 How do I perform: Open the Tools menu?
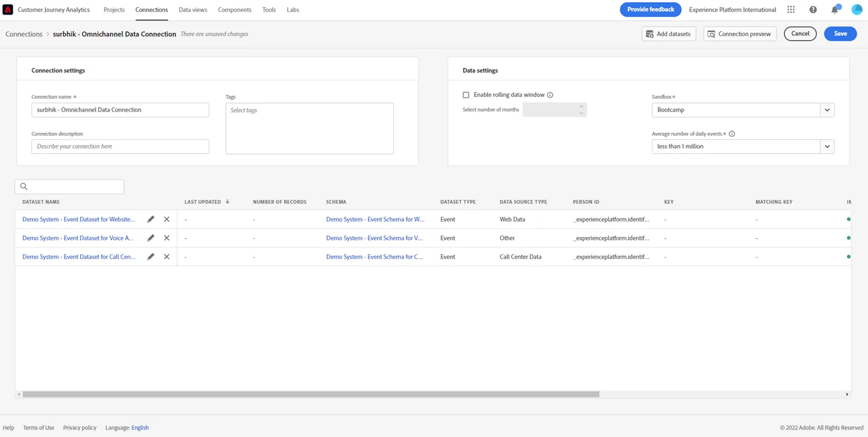269,10
